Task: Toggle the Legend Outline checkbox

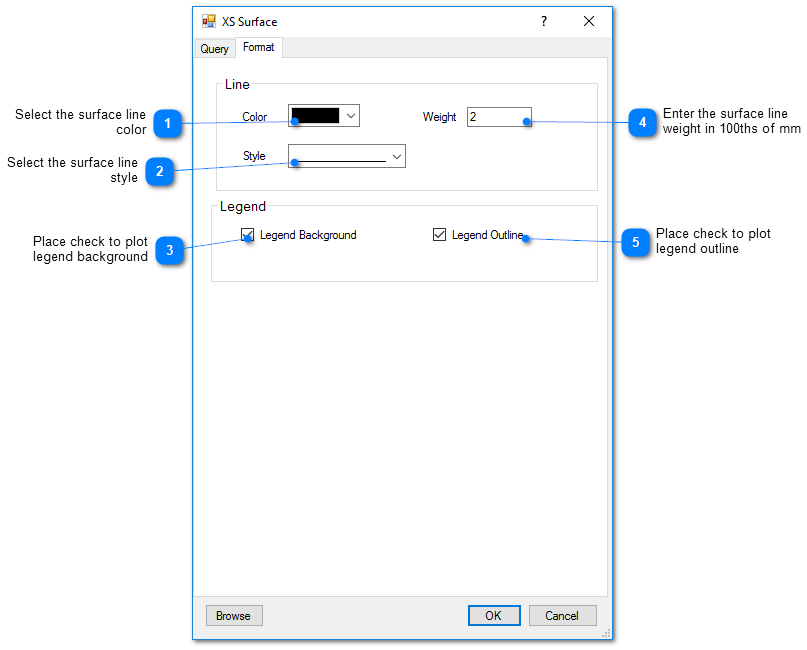Action: 439,235
